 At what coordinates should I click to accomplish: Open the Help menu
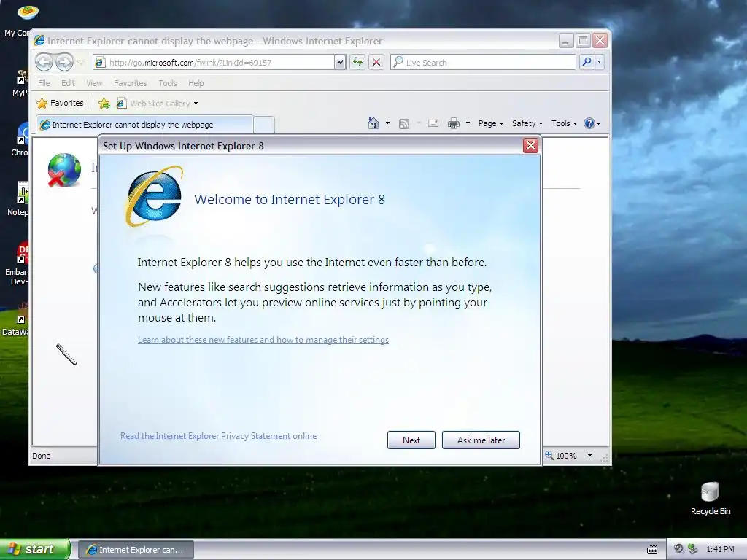click(196, 83)
